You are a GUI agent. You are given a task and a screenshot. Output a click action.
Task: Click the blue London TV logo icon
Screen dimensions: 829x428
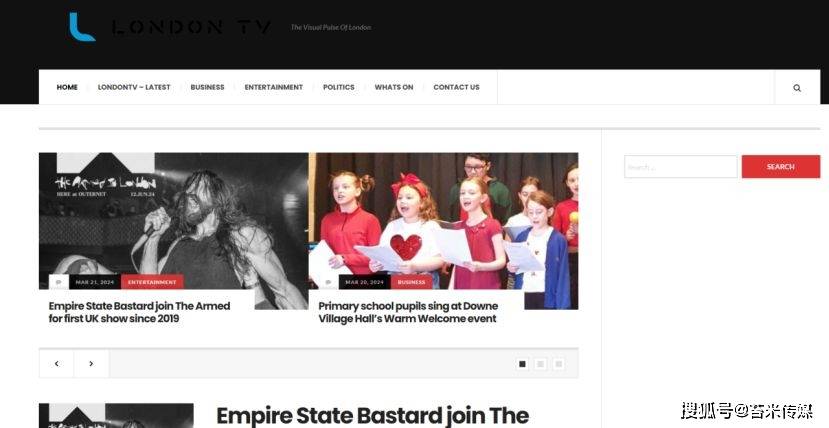(x=82, y=27)
